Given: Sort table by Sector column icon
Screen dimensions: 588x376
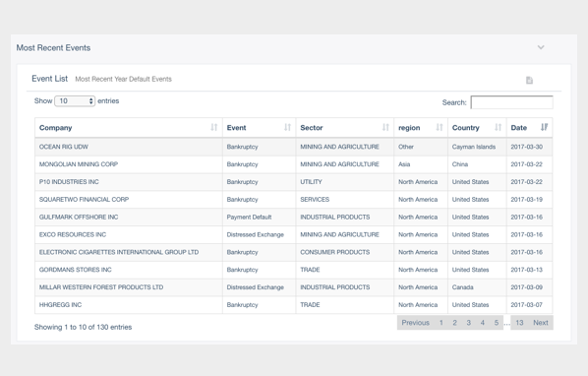Looking at the screenshot, I should [385, 128].
